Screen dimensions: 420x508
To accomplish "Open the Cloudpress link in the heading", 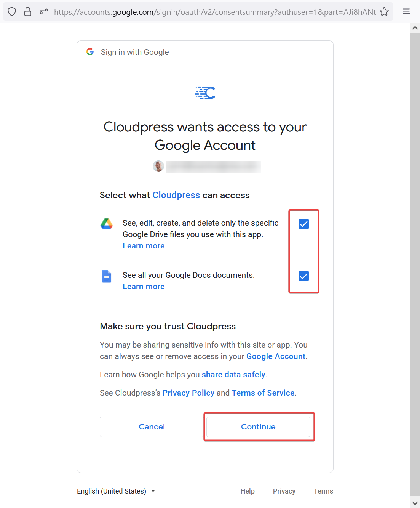I will pos(176,195).
